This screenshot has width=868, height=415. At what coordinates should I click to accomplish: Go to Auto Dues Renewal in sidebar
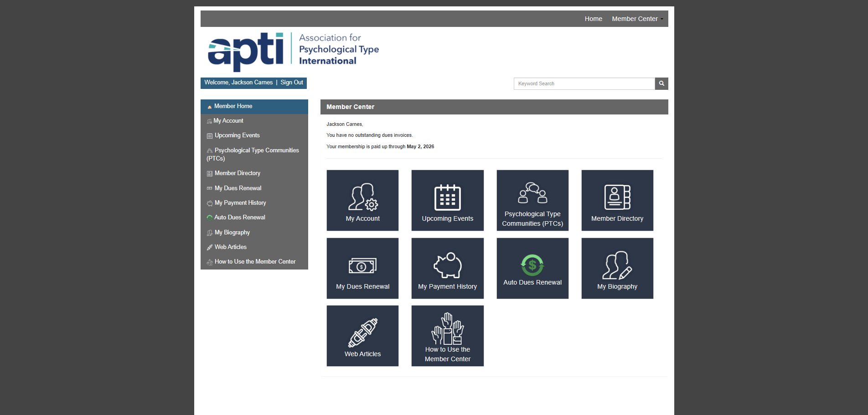coord(240,218)
